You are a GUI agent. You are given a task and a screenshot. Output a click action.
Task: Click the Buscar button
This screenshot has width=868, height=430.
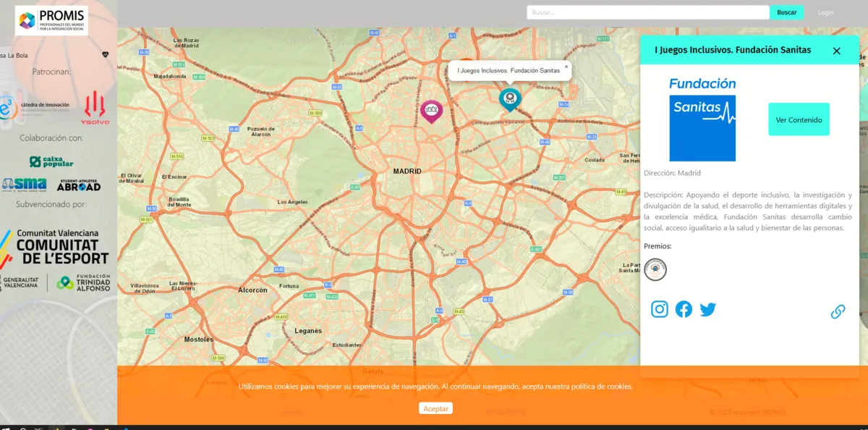coord(787,12)
